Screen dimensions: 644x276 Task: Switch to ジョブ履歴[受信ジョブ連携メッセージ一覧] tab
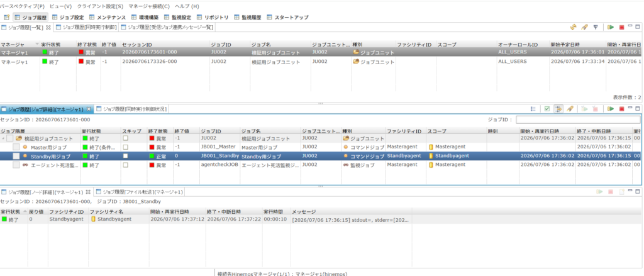click(167, 28)
